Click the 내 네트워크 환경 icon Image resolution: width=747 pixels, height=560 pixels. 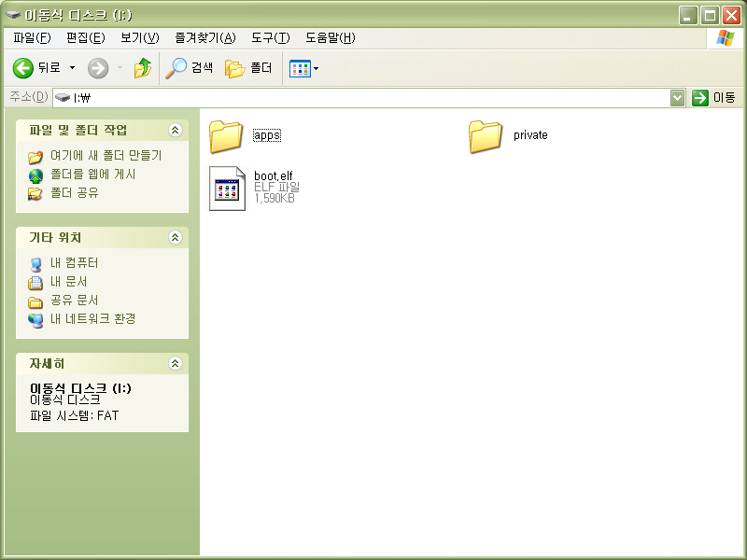(x=35, y=320)
